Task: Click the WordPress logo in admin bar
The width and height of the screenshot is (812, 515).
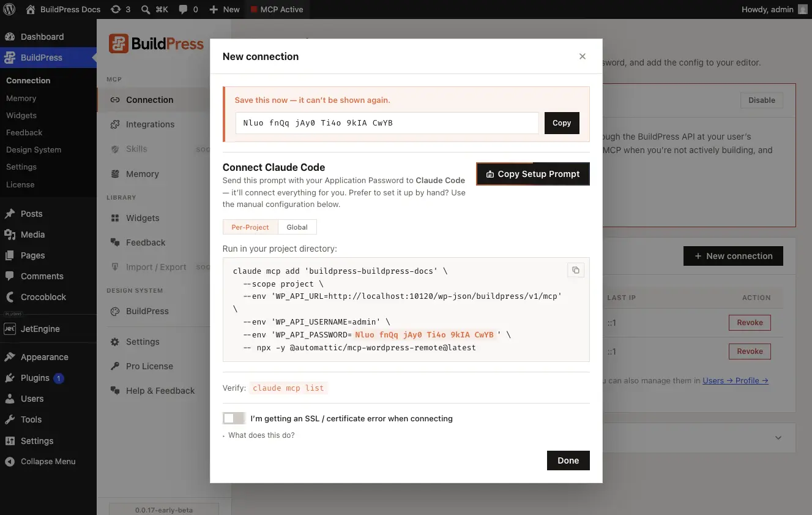Action: pyautogui.click(x=9, y=9)
